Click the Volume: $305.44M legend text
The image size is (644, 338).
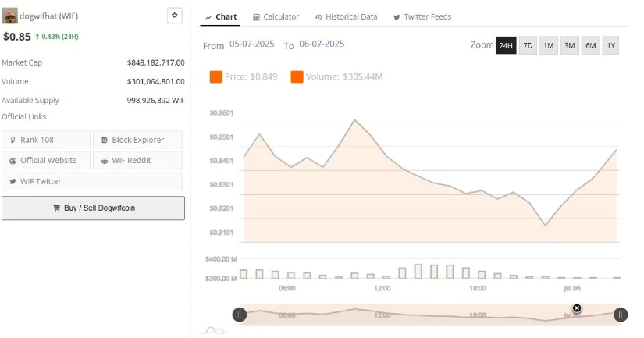click(344, 76)
